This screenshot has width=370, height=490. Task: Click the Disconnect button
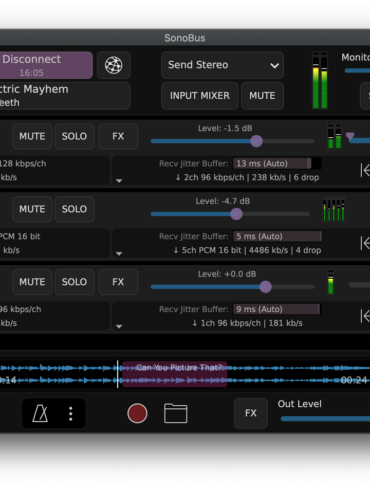point(46,65)
